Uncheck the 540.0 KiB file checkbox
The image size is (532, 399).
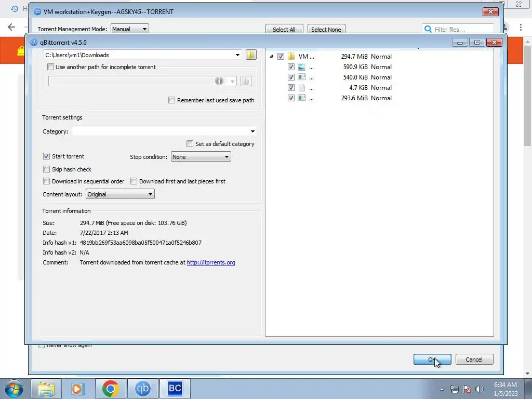pos(291,77)
